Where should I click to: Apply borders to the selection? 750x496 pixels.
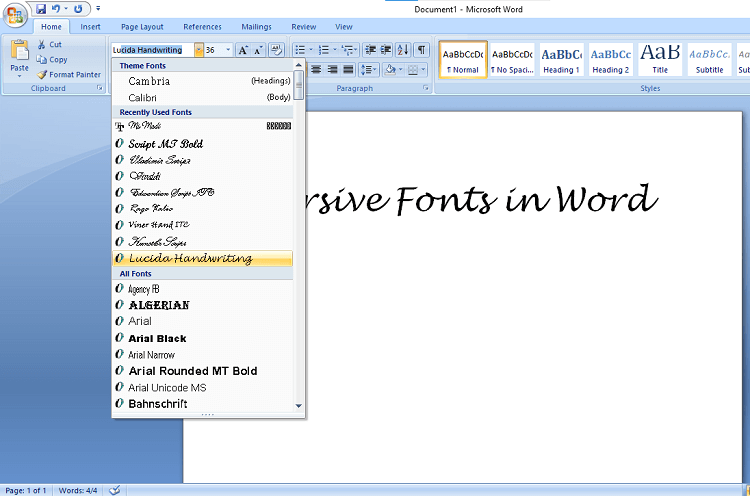click(413, 70)
